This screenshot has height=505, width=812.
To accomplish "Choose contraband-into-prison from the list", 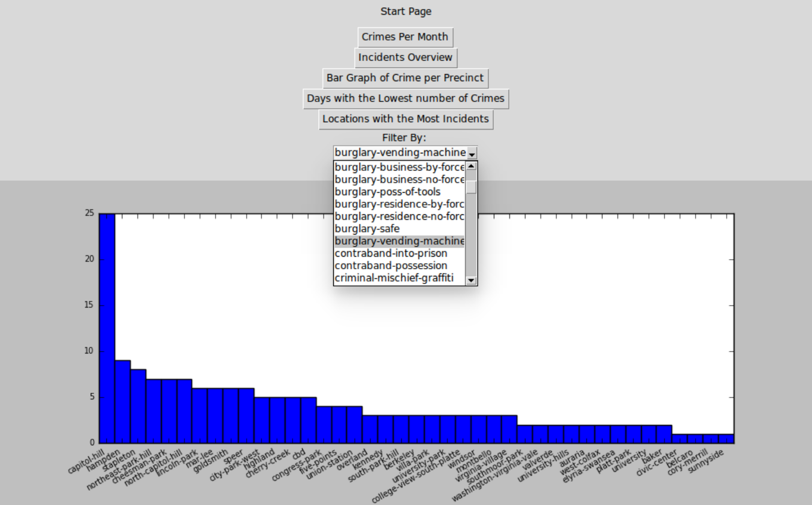I will click(x=399, y=253).
